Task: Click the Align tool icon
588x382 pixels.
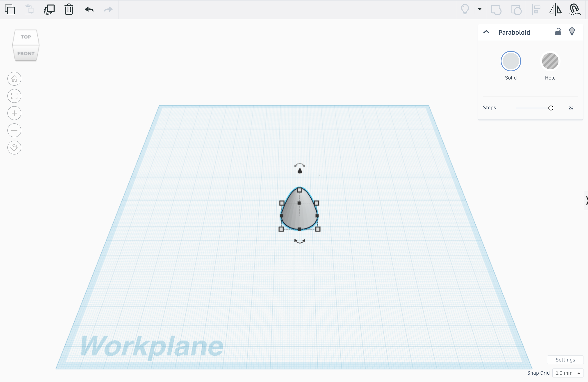Action: pyautogui.click(x=536, y=10)
